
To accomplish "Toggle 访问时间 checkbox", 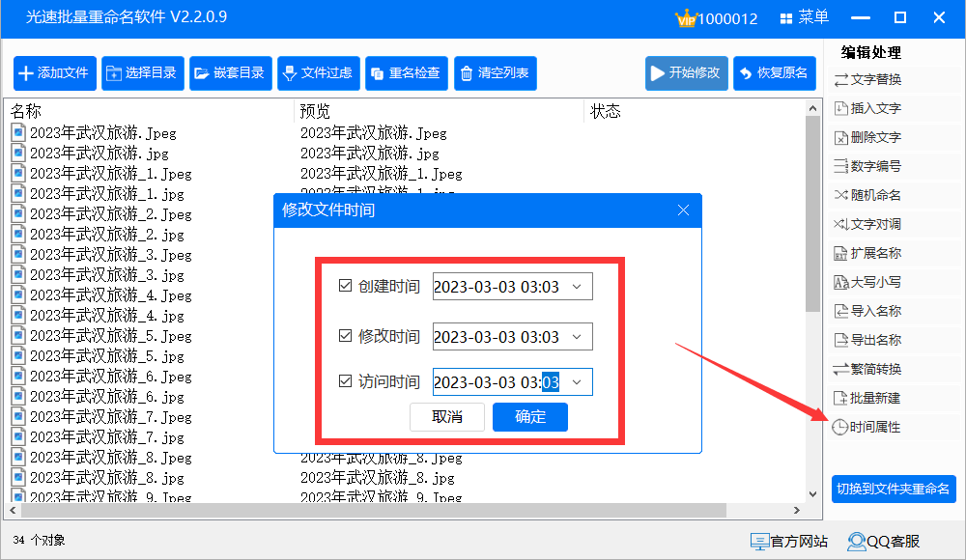I will point(345,381).
